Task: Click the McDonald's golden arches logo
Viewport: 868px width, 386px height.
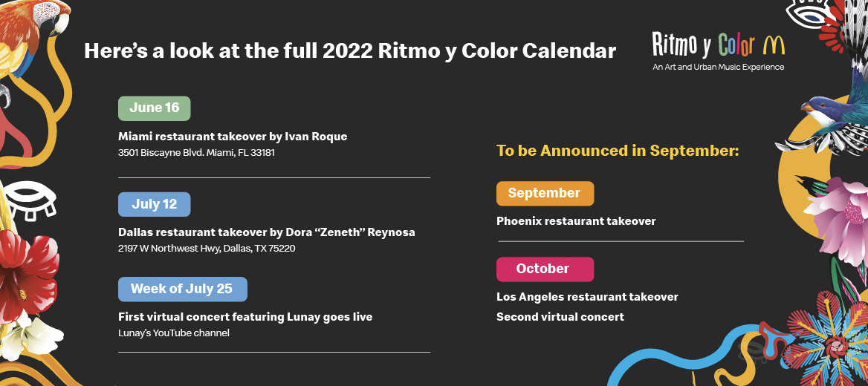Action: pos(773,45)
